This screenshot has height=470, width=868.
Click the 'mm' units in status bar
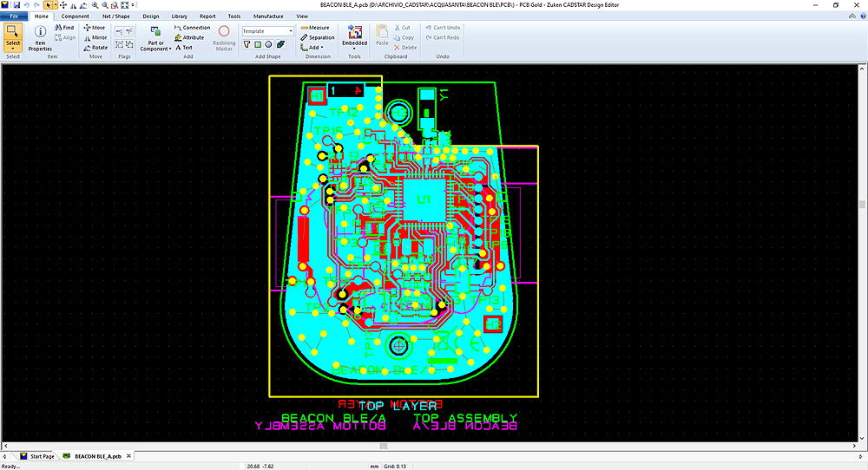pyautogui.click(x=374, y=467)
